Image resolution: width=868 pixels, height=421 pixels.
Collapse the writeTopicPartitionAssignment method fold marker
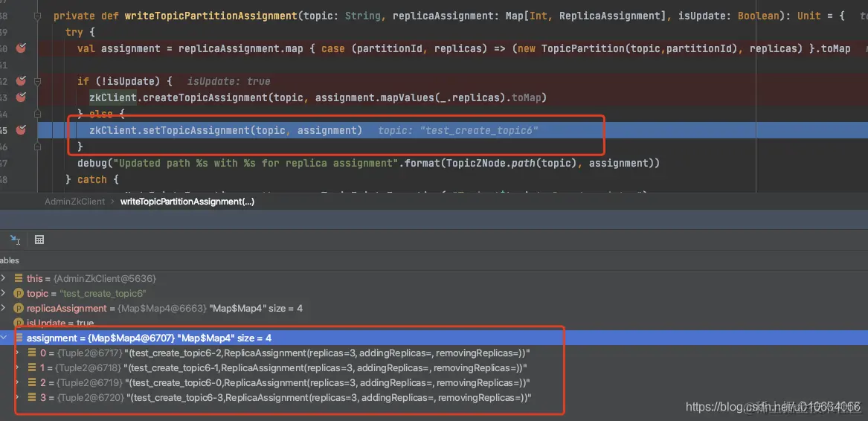pyautogui.click(x=38, y=16)
